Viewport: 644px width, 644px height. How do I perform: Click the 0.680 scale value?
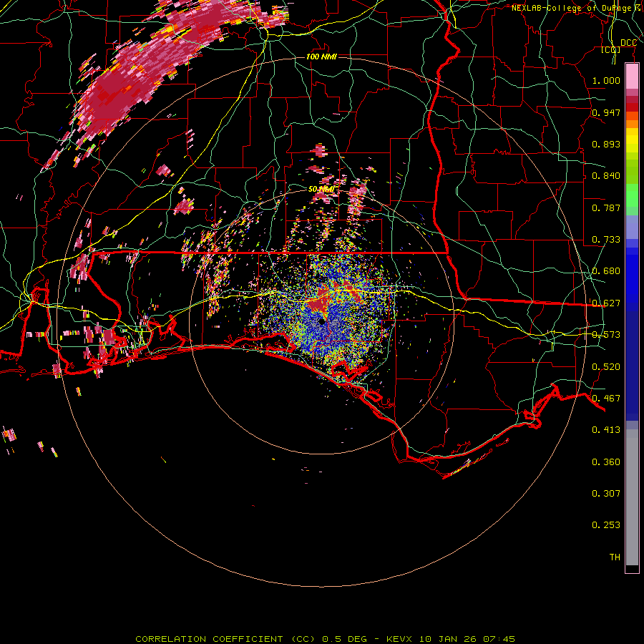[x=606, y=271]
